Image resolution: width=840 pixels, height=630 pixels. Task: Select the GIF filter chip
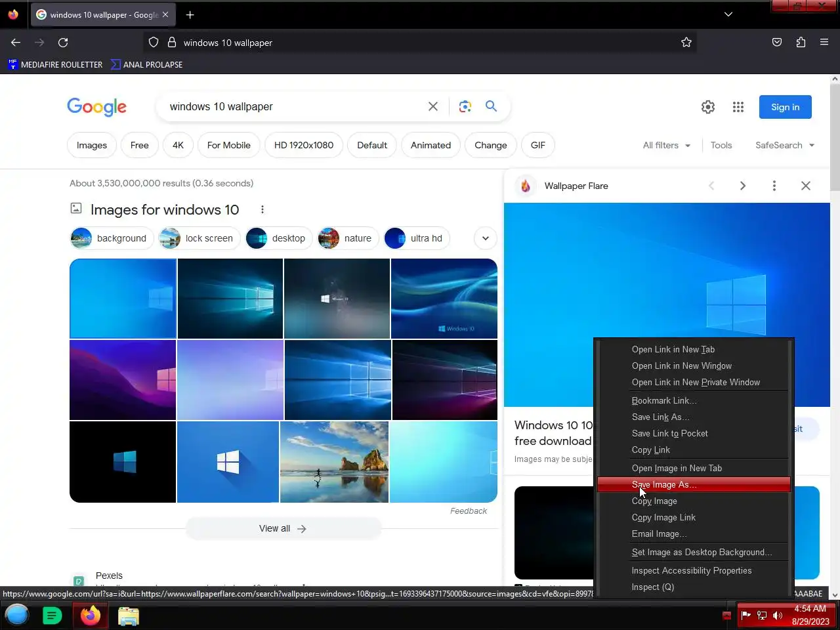tap(538, 145)
